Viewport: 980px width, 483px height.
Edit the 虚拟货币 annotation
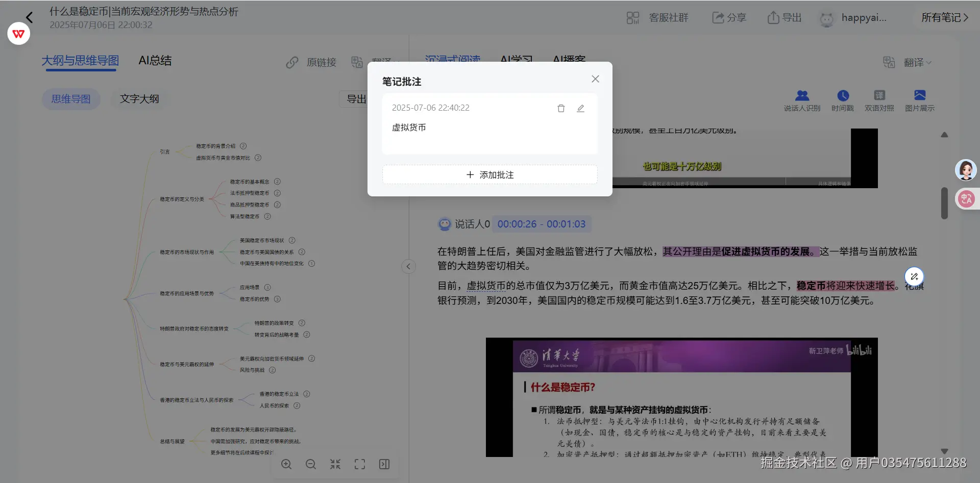click(x=580, y=108)
